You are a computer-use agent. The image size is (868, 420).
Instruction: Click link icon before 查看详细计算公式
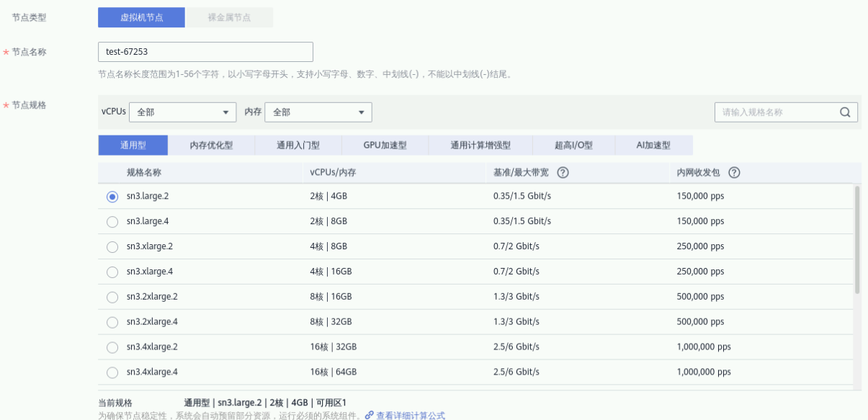[370, 416]
